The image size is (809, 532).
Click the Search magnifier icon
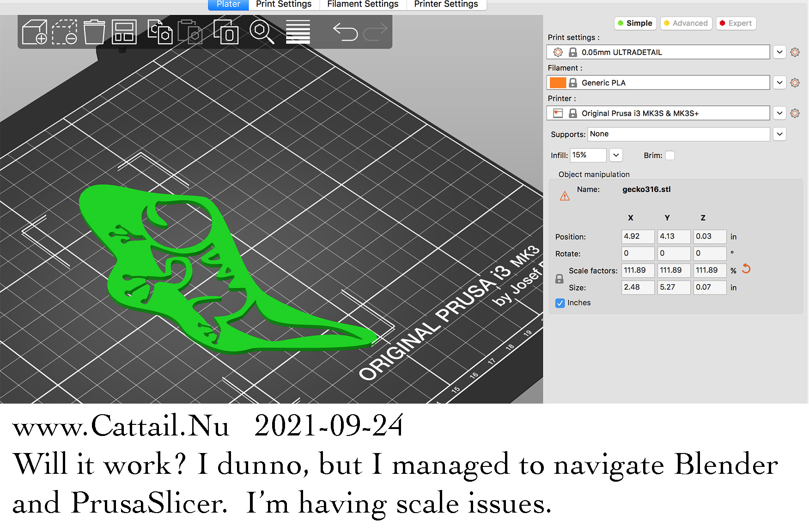[x=262, y=32]
